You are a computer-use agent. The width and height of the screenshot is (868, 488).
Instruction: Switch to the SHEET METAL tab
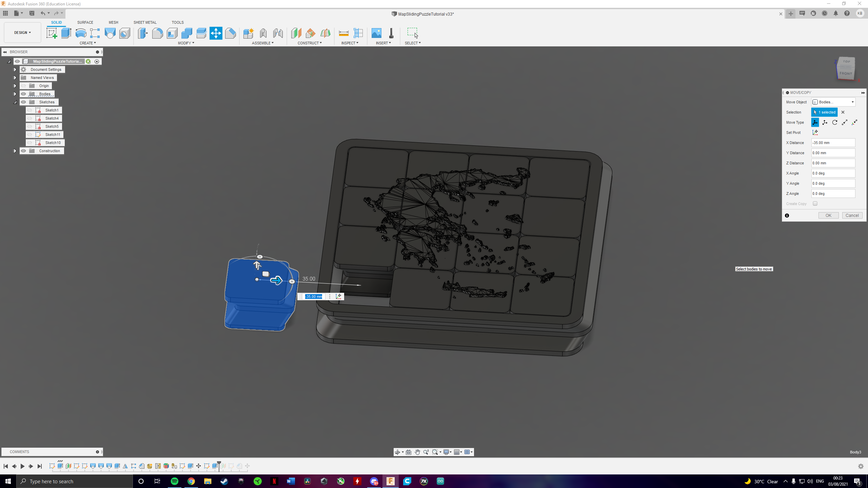[145, 22]
